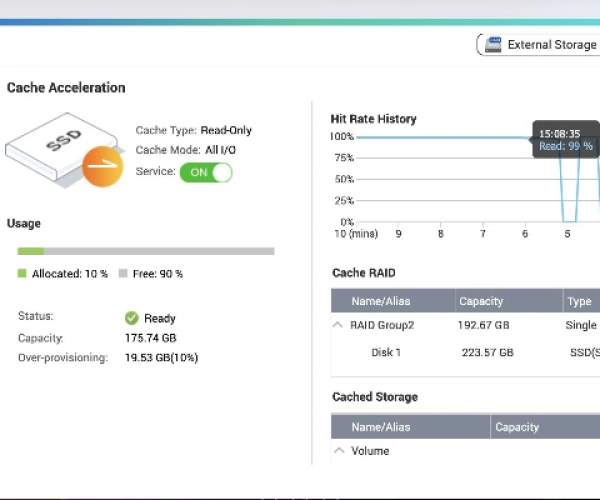Click the 15:08:35 hit rate tooltip

(x=565, y=139)
